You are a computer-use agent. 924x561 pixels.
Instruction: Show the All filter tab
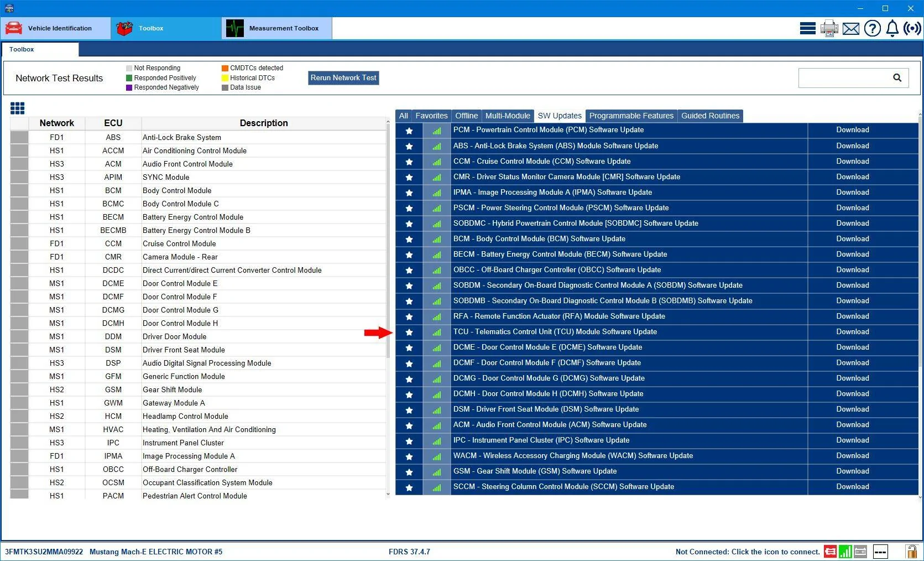click(x=404, y=116)
